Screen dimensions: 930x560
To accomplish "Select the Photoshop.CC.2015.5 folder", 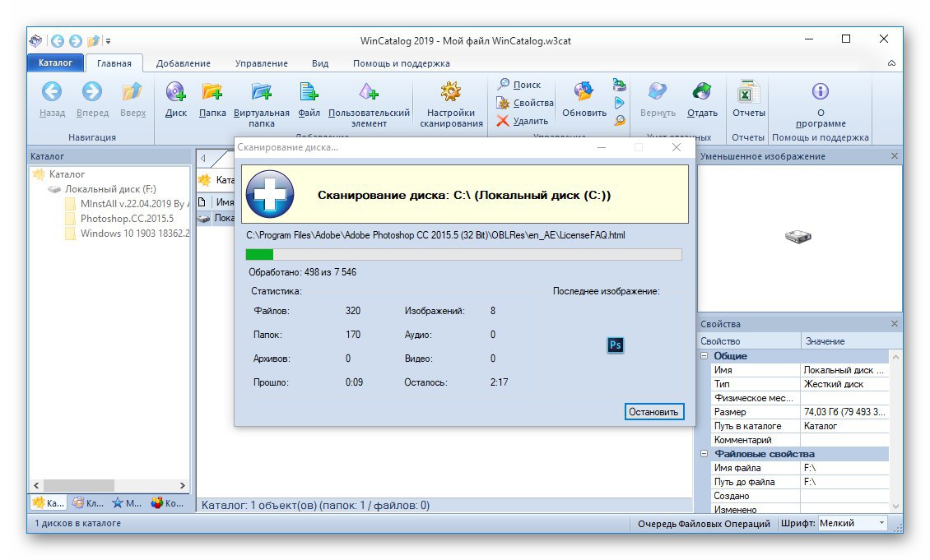I will [127, 219].
